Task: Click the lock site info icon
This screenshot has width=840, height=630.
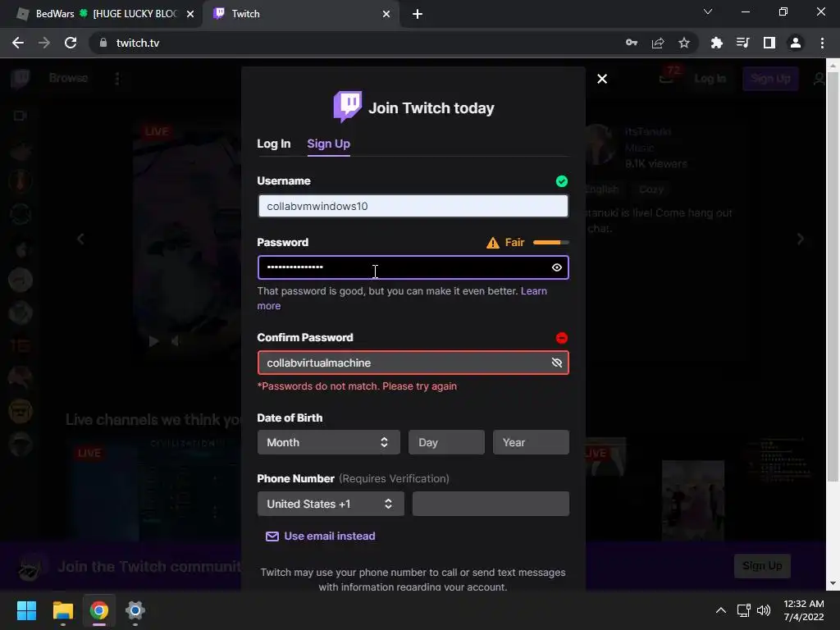Action: click(x=103, y=43)
